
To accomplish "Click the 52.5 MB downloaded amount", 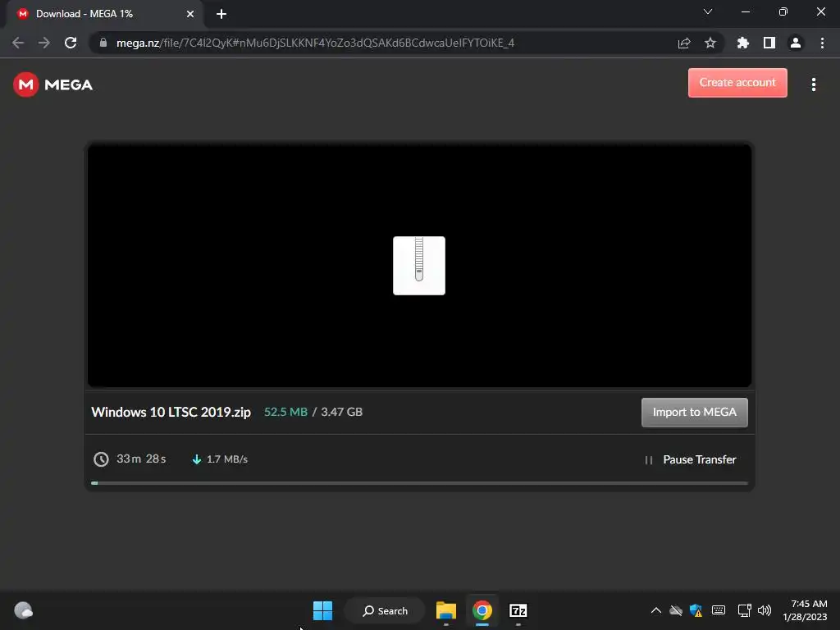I will (x=285, y=412).
